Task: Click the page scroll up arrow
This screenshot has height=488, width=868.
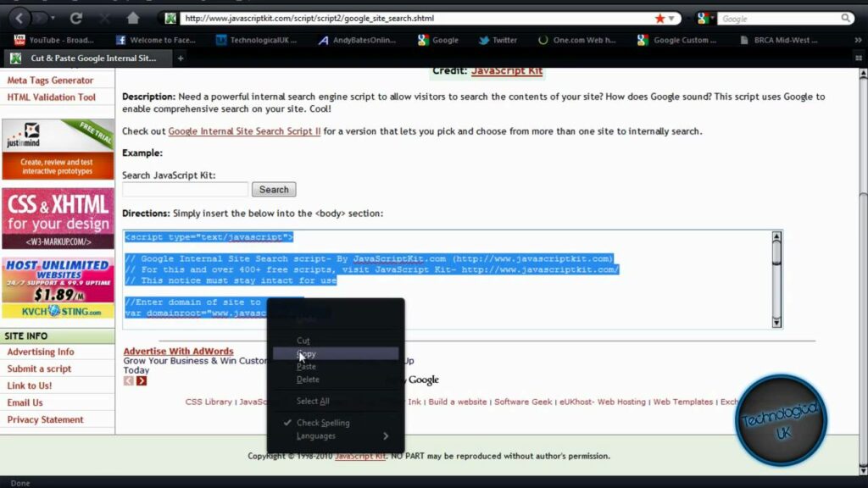Action: coord(862,74)
